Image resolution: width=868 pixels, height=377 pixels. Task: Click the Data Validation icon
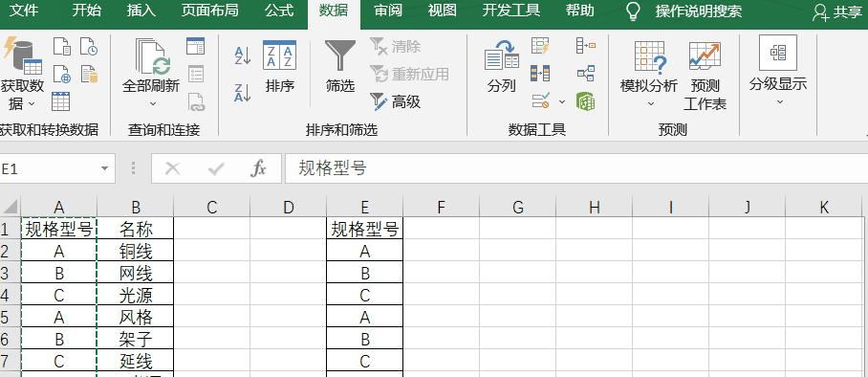(x=540, y=100)
